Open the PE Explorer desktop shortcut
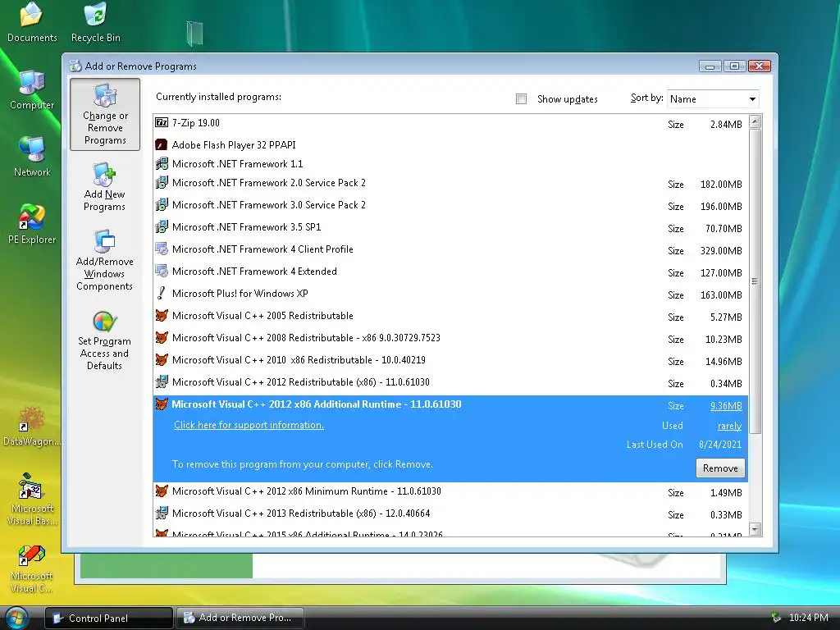840x630 pixels. coord(32,224)
